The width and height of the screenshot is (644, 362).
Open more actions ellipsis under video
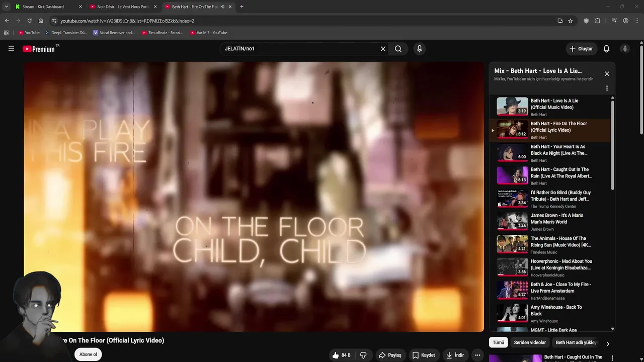[477, 355]
